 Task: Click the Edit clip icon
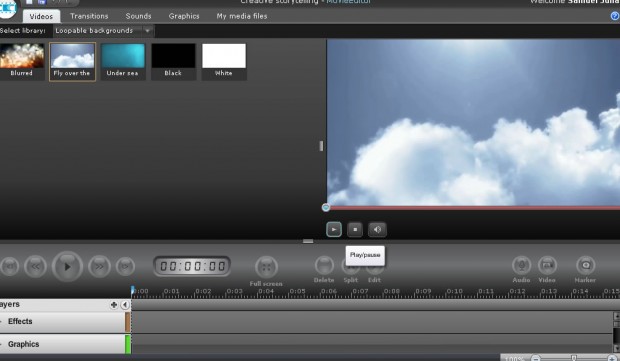click(374, 269)
